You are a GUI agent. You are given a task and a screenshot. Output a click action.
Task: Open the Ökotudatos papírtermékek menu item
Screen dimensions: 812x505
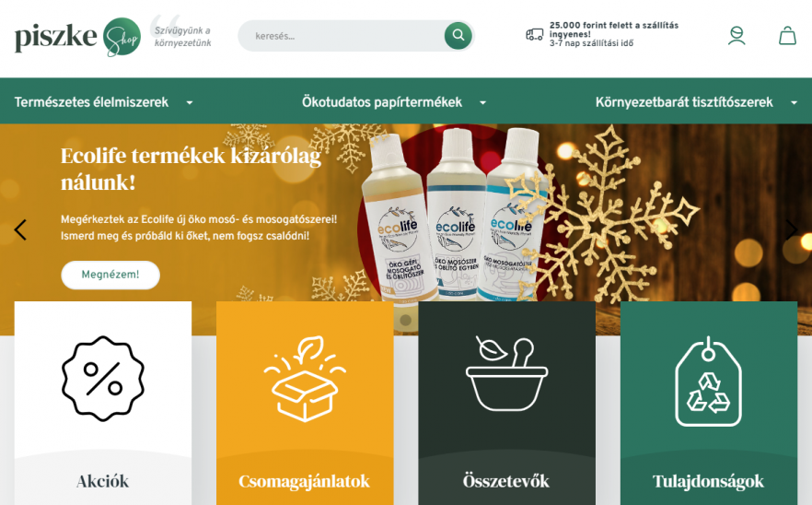coord(382,102)
